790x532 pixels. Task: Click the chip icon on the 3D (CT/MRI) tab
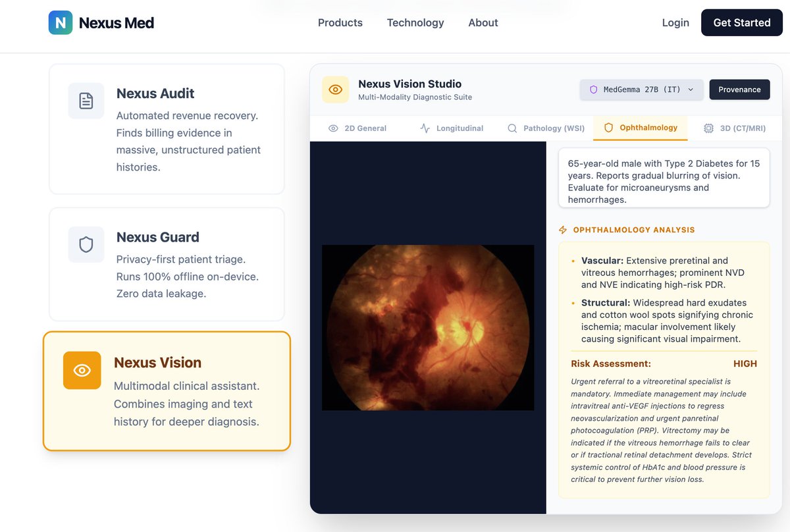coord(708,128)
